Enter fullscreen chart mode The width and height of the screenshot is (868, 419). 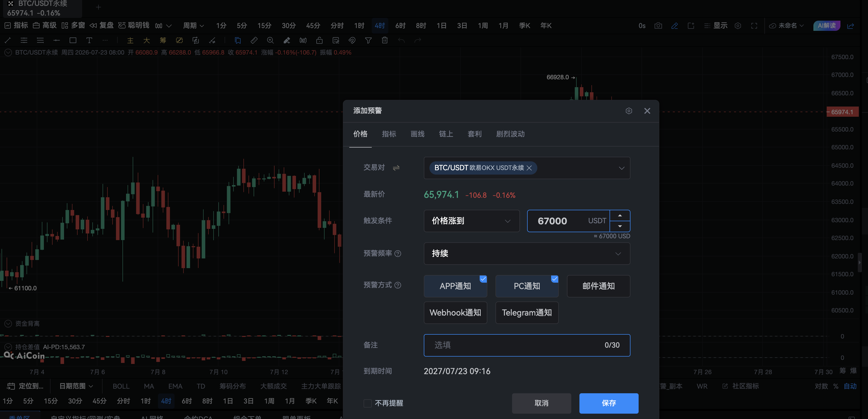tap(754, 25)
